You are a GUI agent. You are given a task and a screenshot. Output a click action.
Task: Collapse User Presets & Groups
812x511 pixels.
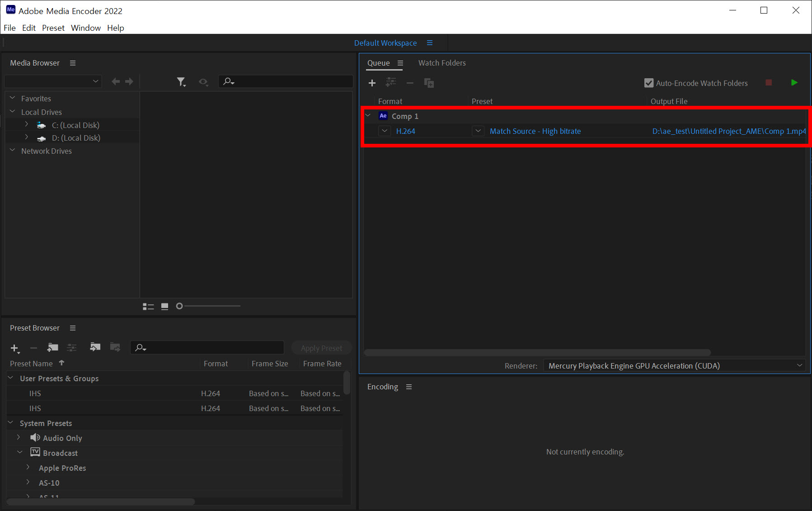(x=11, y=378)
